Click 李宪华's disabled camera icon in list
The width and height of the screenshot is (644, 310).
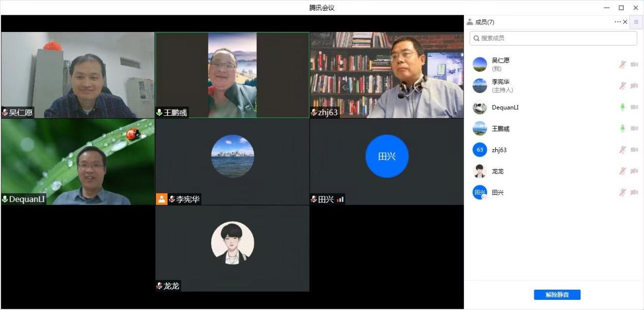pyautogui.click(x=634, y=86)
